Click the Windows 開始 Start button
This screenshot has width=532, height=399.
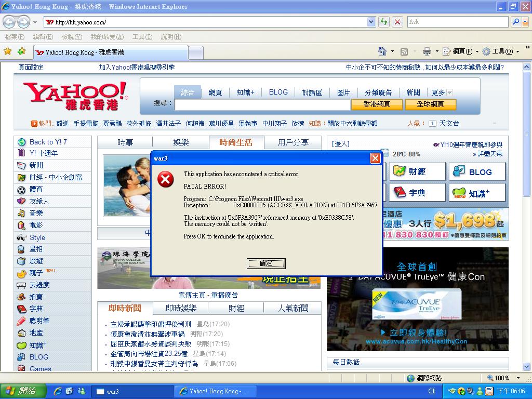pyautogui.click(x=23, y=391)
